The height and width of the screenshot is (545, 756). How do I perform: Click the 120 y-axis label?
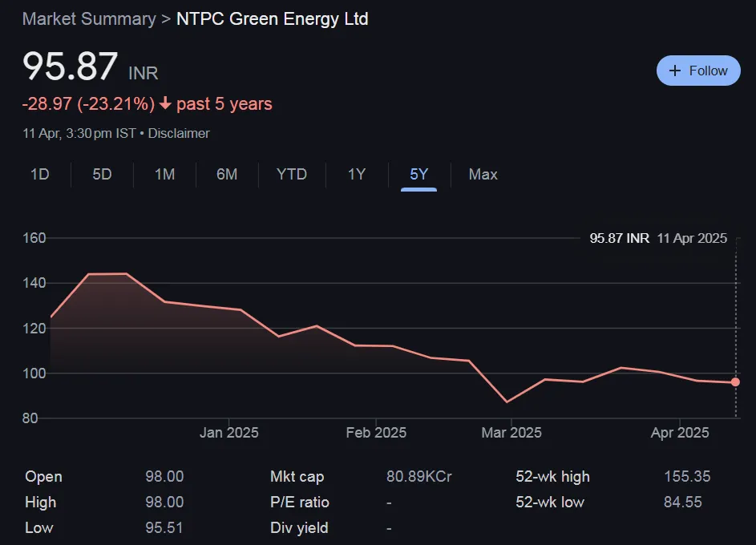click(x=34, y=328)
